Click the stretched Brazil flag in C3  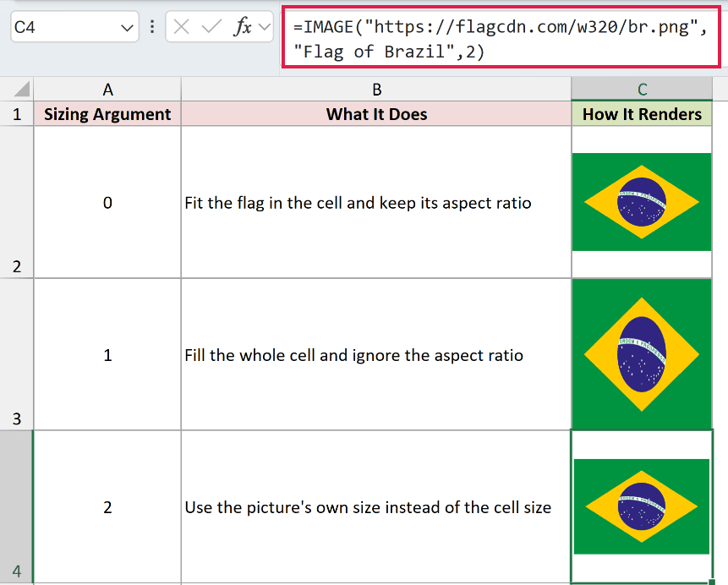642,354
